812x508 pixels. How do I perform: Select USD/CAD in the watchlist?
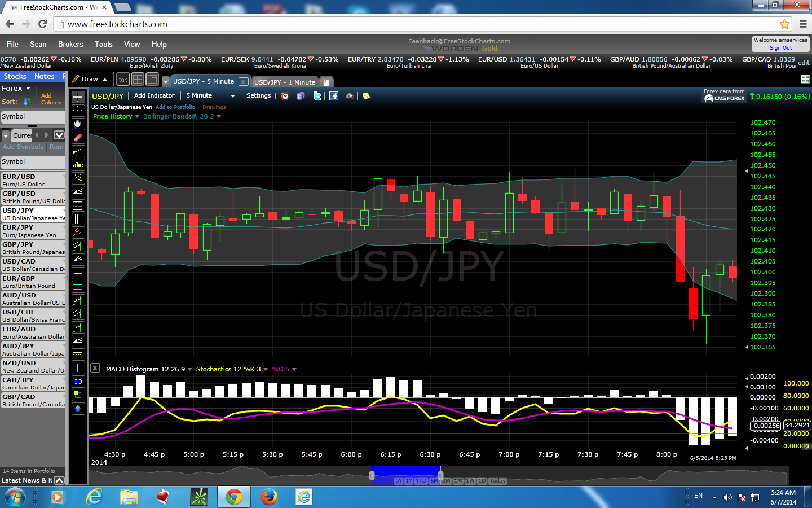pos(33,265)
